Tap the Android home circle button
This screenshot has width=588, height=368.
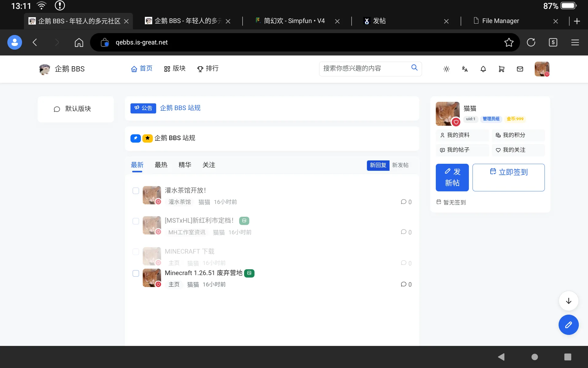point(534,357)
